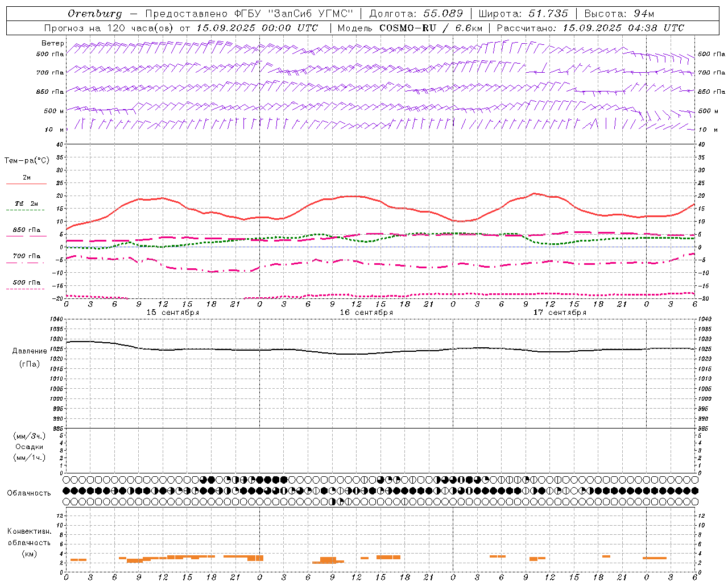Click the '2м' temperature legend entry
The image size is (728, 582).
point(27,177)
